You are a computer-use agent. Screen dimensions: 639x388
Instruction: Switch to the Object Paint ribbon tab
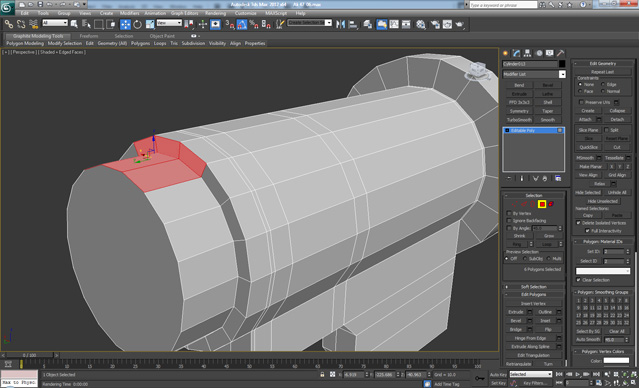pyautogui.click(x=162, y=36)
